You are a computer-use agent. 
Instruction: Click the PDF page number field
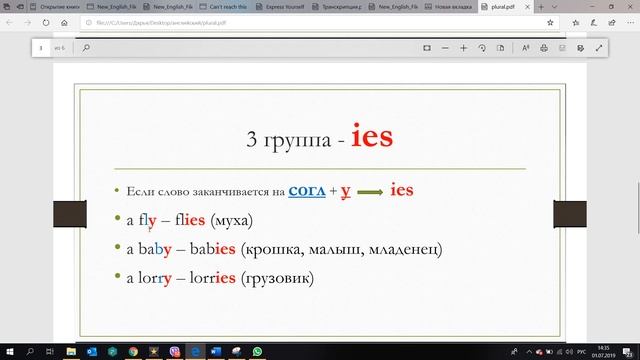41,48
